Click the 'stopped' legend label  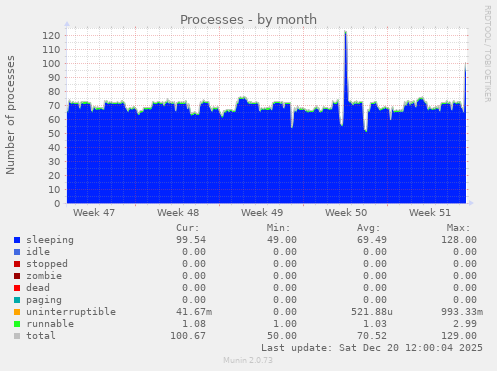(47, 264)
